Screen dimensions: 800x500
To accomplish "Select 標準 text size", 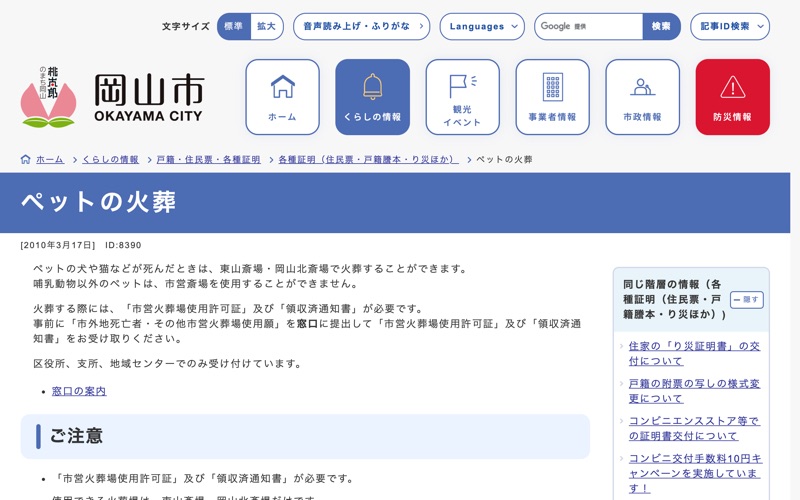I will pyautogui.click(x=234, y=27).
